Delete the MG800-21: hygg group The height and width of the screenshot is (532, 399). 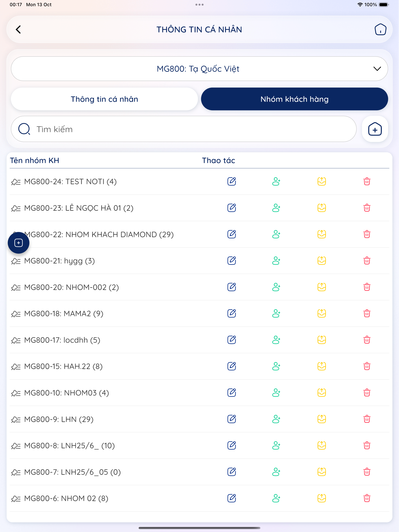coord(367,261)
